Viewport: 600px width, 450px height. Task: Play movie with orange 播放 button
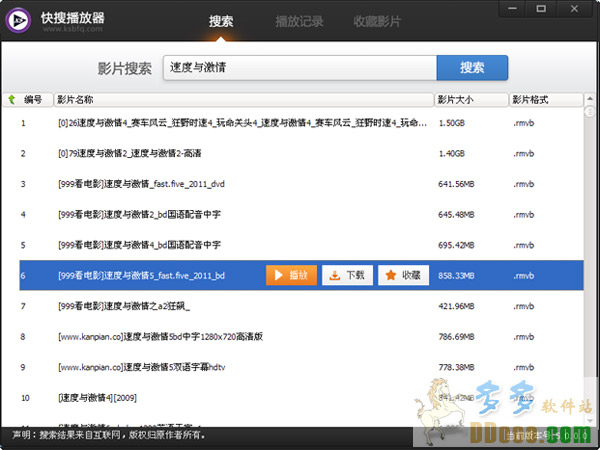tap(292, 275)
